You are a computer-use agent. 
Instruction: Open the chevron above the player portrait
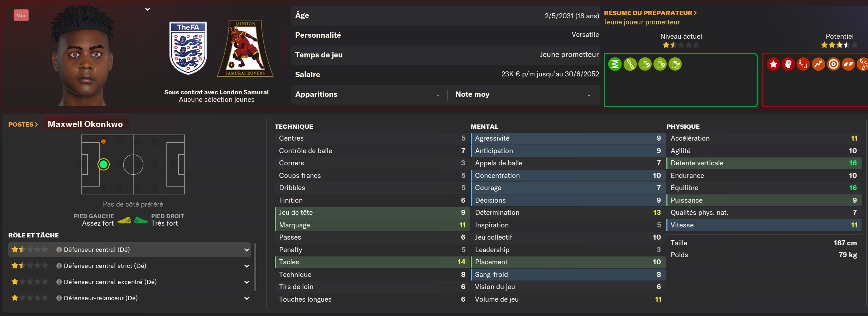coord(148,9)
